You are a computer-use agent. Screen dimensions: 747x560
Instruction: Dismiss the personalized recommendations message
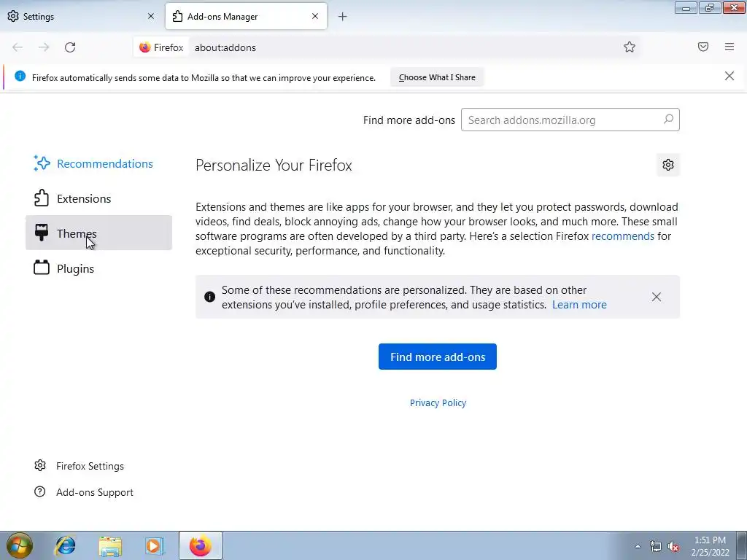(656, 297)
